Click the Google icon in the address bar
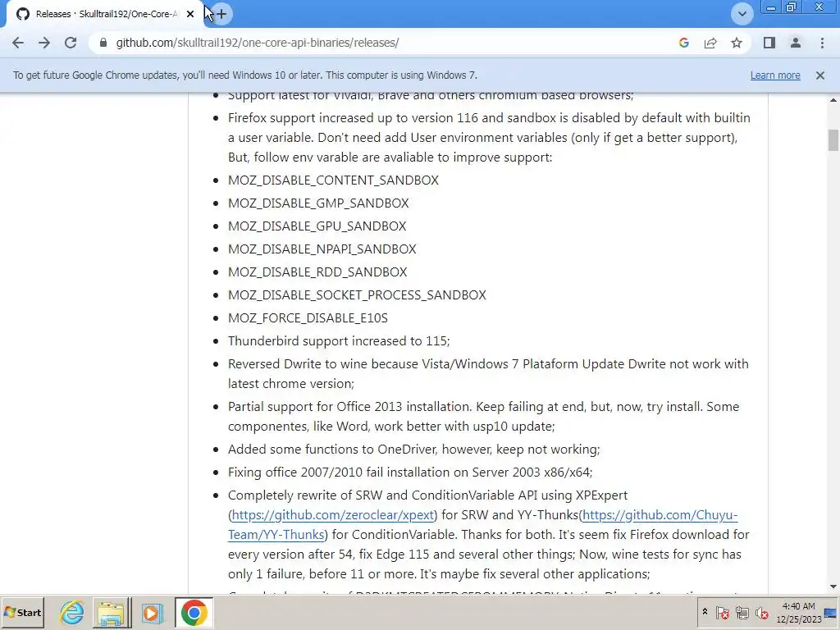This screenshot has height=630, width=840. click(683, 43)
